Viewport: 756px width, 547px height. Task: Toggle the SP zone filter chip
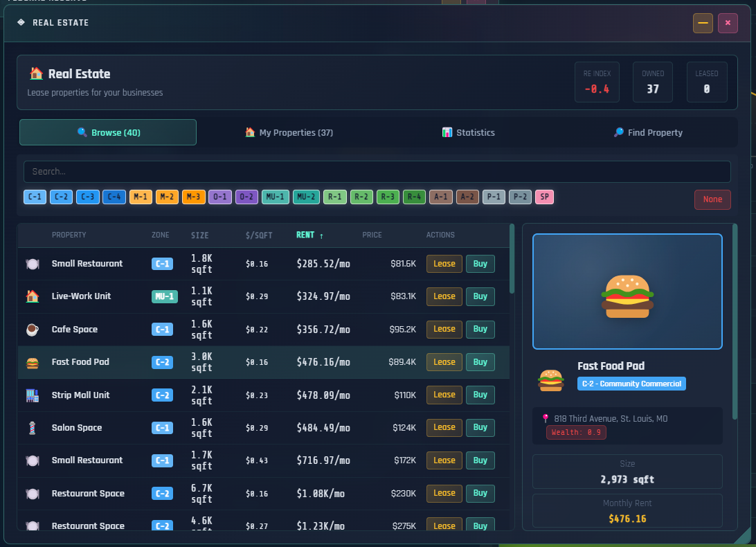(x=544, y=197)
